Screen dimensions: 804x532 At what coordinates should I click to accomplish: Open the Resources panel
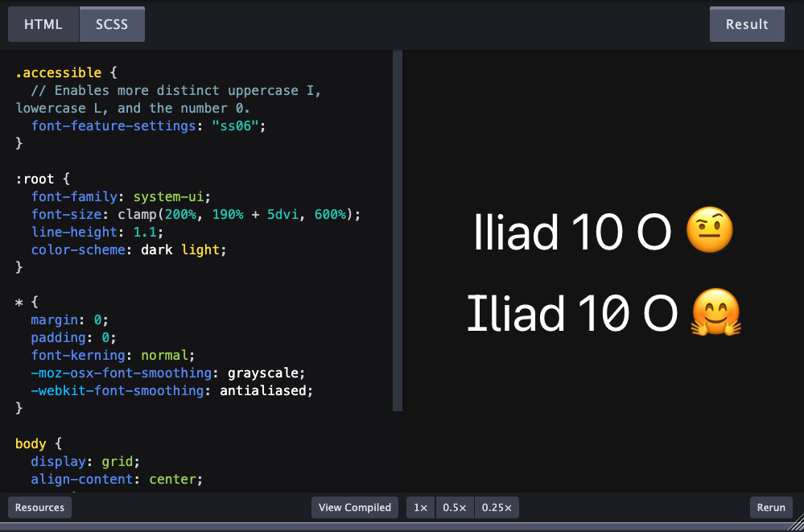(x=39, y=507)
